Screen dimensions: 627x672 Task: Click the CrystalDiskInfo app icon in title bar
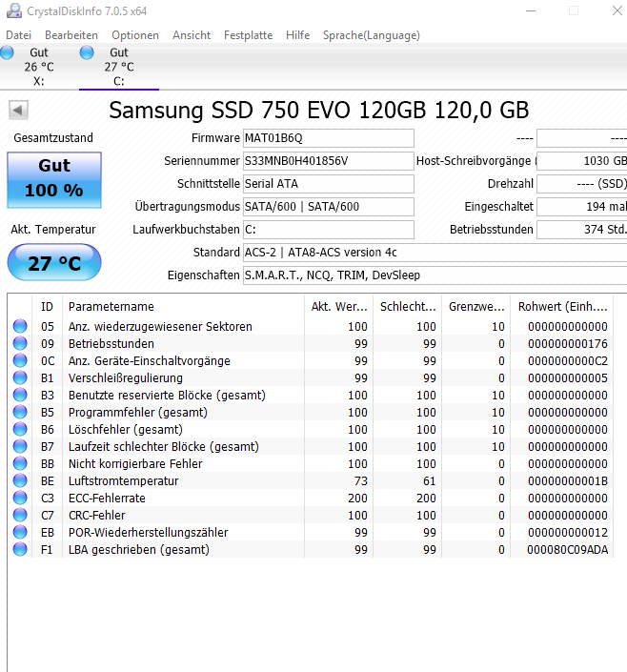(14, 10)
